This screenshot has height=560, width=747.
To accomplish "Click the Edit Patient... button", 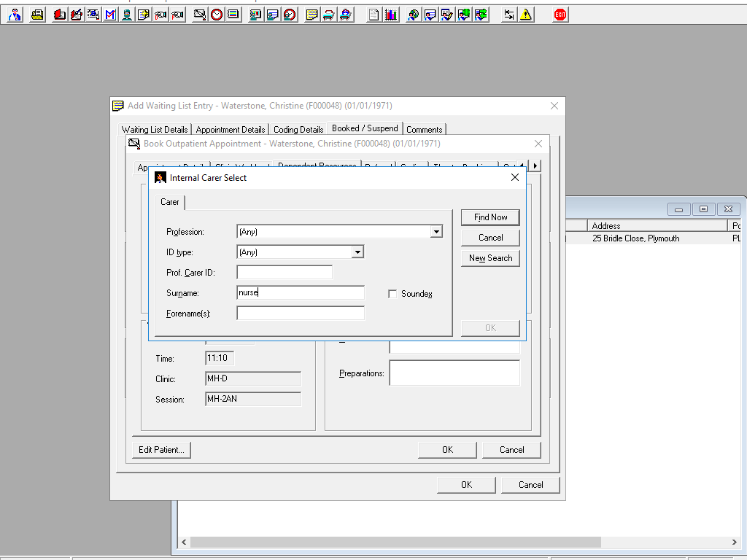I will pyautogui.click(x=161, y=449).
